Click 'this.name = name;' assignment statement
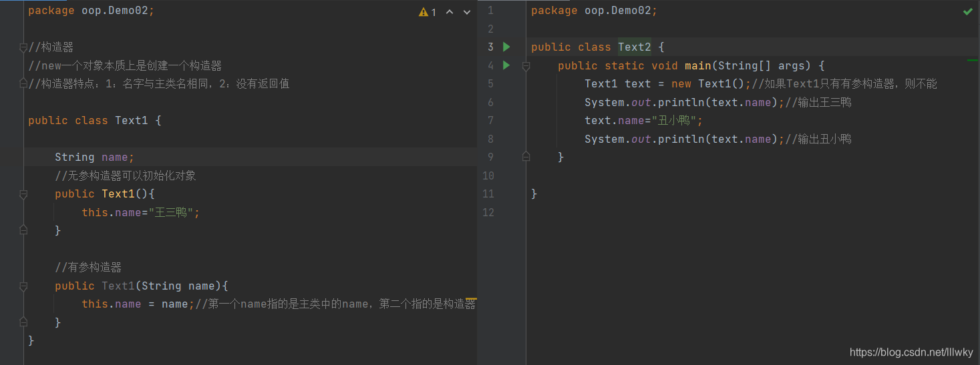This screenshot has width=980, height=365. (138, 304)
